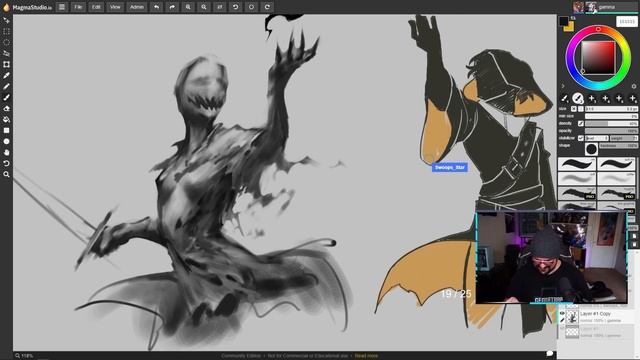Screen dimensions: 640x360
Task: Choose the soft brush thumbnail in second row
Action: [x=576, y=179]
